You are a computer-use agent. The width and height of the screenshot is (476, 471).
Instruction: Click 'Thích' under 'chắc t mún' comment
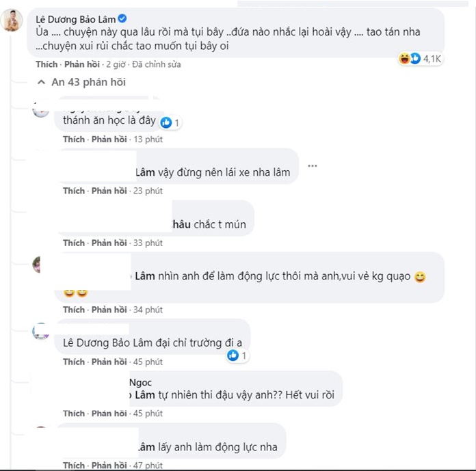(73, 243)
